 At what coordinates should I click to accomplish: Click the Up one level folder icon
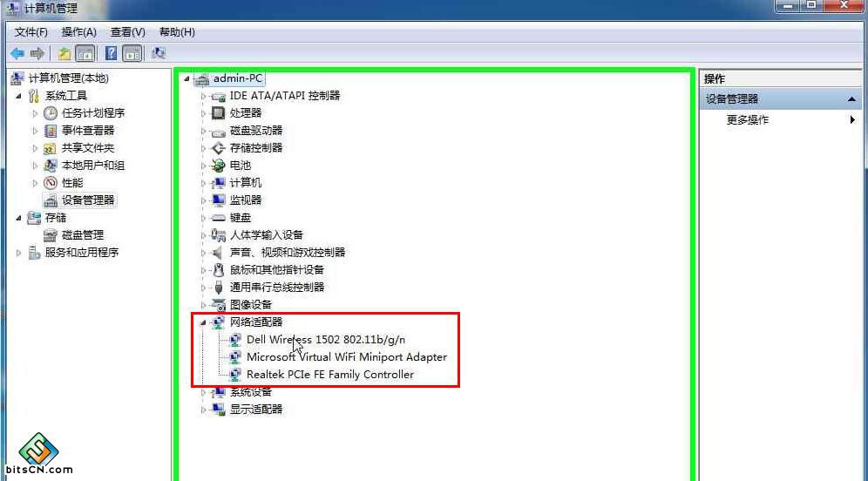[x=64, y=54]
